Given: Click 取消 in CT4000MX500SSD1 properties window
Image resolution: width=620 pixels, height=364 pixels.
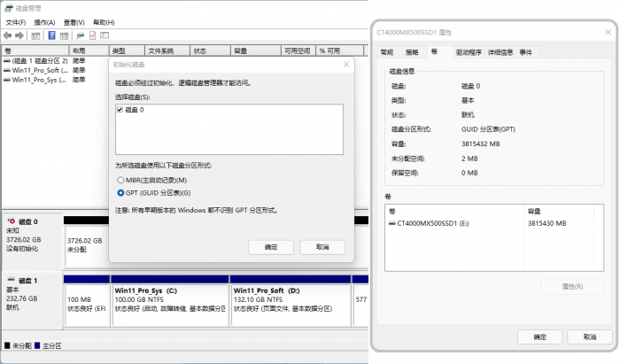Looking at the screenshot, I should (590, 337).
